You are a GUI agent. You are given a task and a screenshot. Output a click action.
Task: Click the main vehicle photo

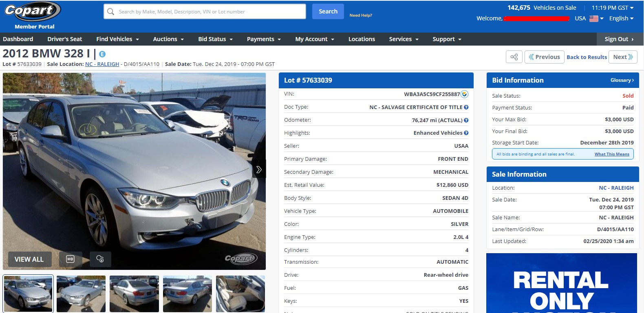pyautogui.click(x=134, y=171)
